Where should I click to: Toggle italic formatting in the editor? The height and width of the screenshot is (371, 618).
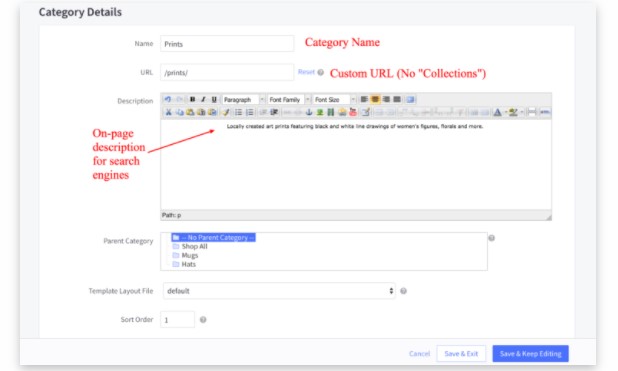coord(203,99)
